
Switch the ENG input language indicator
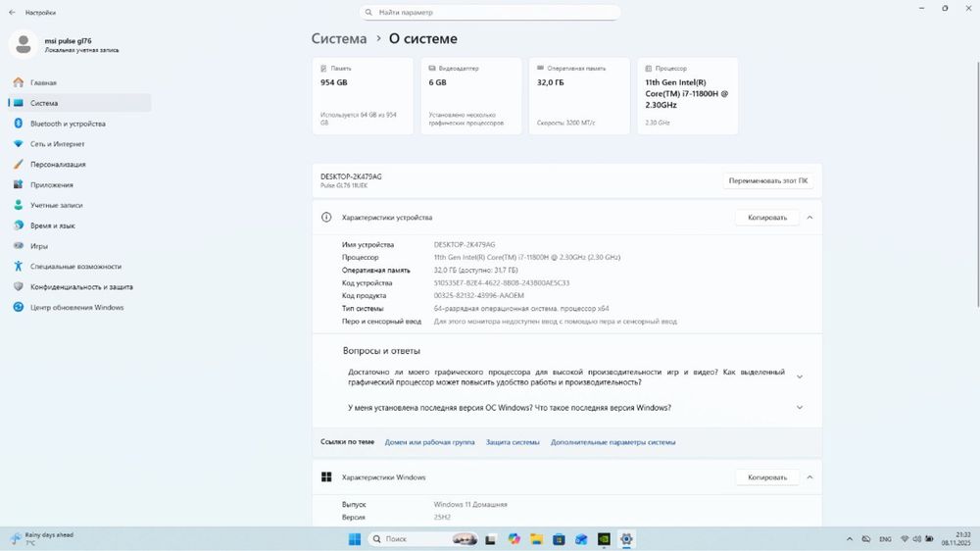click(x=885, y=539)
